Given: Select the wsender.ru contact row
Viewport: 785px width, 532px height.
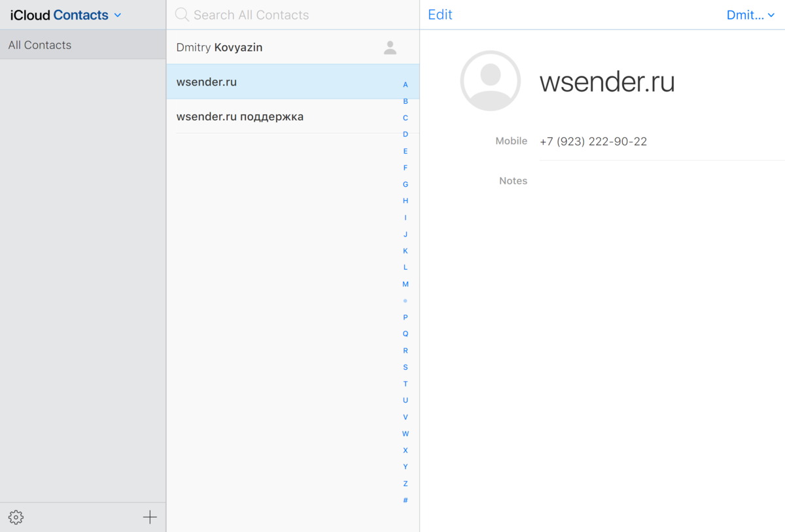Looking at the screenshot, I should (293, 82).
